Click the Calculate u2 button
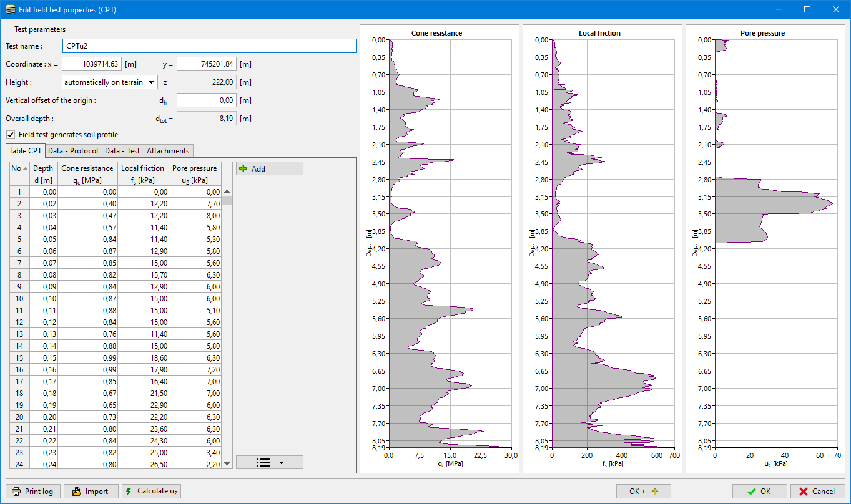This screenshot has width=851, height=504. [152, 491]
